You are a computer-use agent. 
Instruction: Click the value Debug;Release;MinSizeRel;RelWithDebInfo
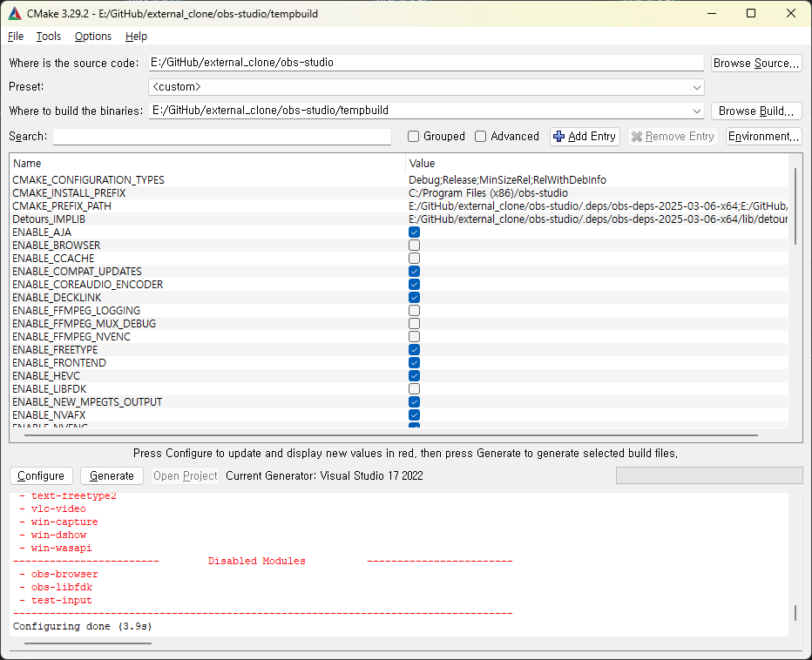[x=507, y=179]
